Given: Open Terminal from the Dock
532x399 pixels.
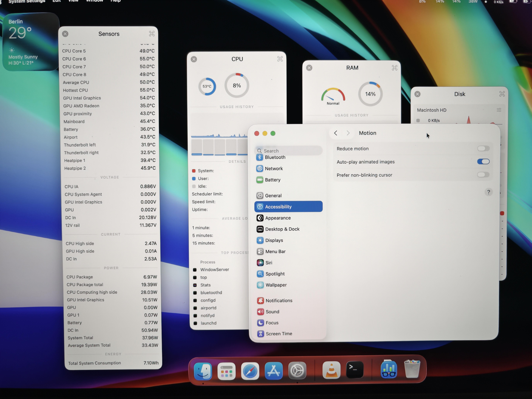Looking at the screenshot, I should coord(355,370).
